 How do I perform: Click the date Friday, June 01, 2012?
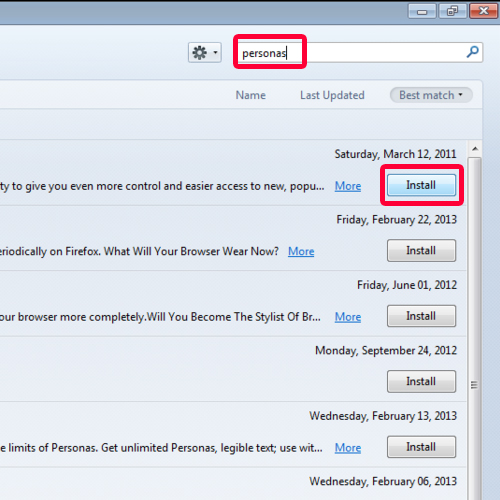pos(407,285)
